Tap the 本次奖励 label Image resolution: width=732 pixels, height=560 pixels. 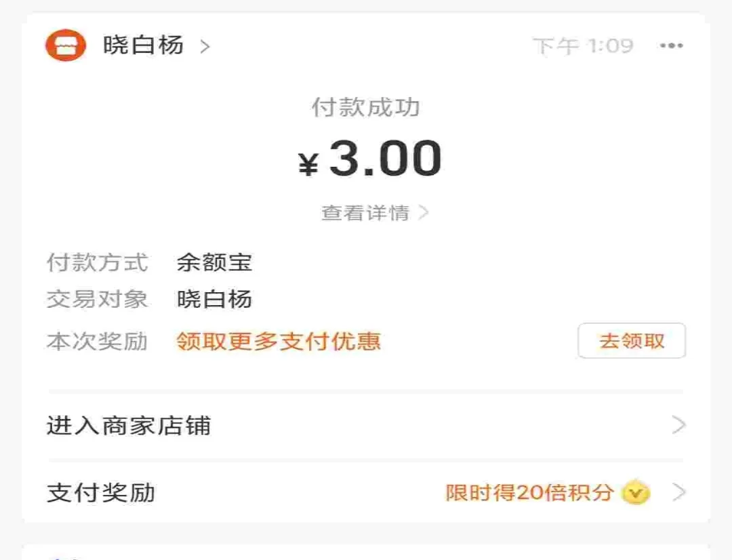point(97,342)
